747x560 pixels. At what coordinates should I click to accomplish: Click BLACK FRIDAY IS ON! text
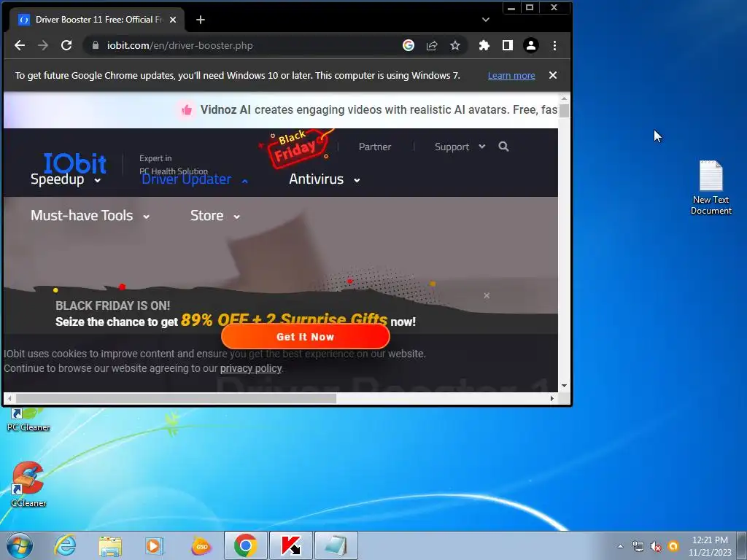pyautogui.click(x=113, y=306)
